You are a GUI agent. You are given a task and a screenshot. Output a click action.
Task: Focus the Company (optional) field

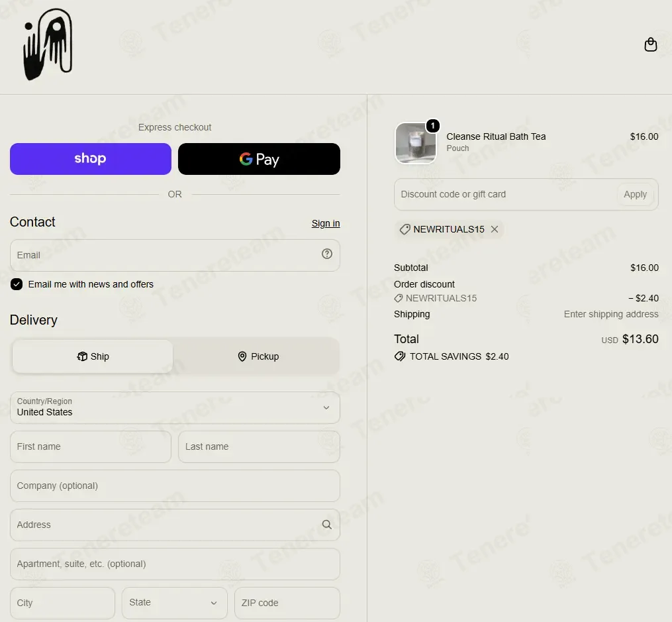click(175, 486)
